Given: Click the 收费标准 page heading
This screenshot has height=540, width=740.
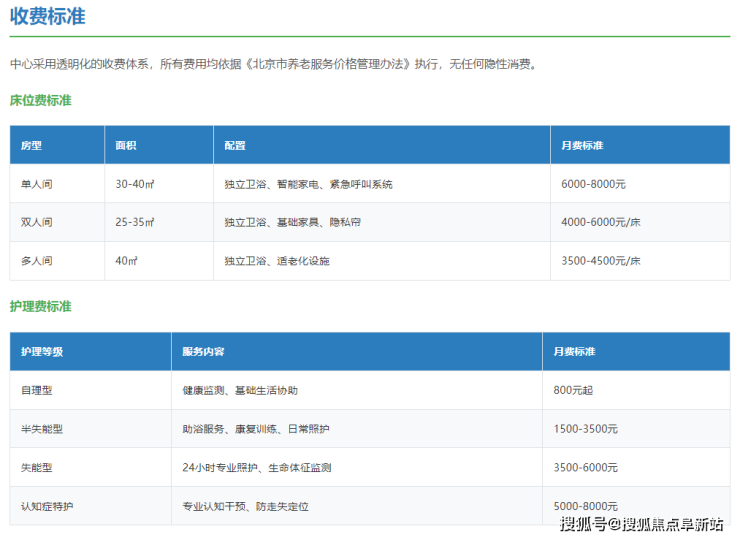Looking at the screenshot, I should 48,16.
